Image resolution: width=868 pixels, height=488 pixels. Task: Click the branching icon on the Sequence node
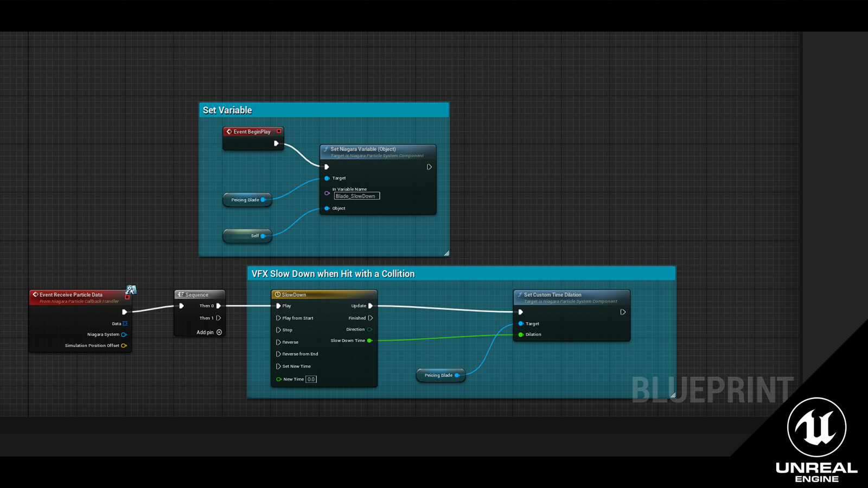click(181, 294)
